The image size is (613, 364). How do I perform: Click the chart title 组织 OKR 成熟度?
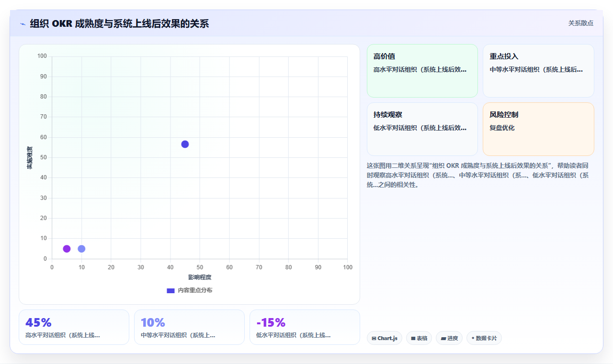coord(119,23)
